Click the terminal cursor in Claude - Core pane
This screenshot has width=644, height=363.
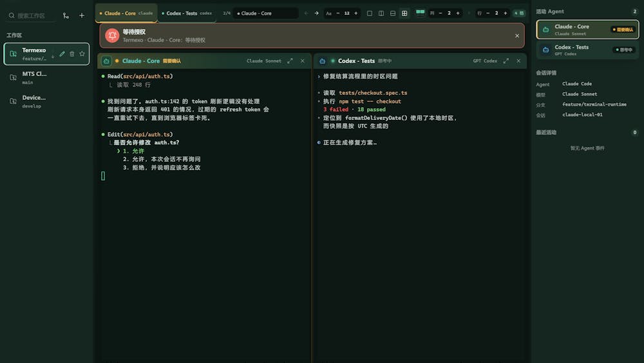(x=103, y=176)
